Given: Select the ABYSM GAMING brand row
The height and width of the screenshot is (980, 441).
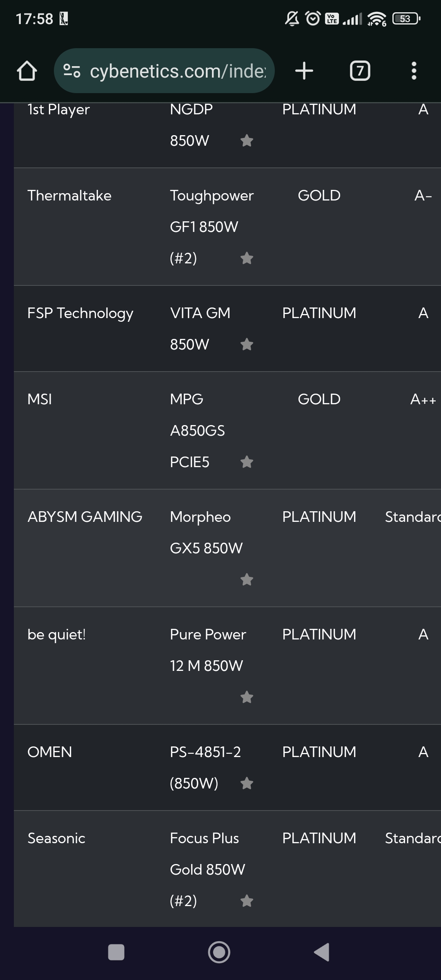Looking at the screenshot, I should coord(85,517).
